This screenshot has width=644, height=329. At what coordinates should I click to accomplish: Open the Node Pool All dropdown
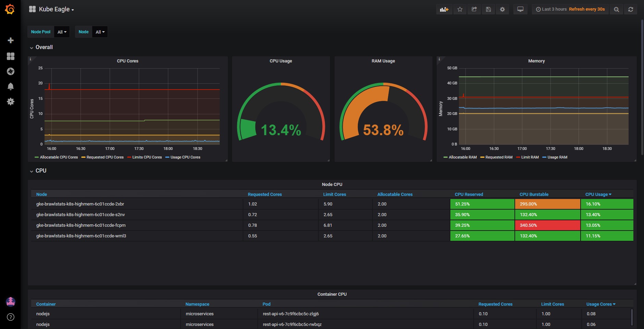point(62,32)
